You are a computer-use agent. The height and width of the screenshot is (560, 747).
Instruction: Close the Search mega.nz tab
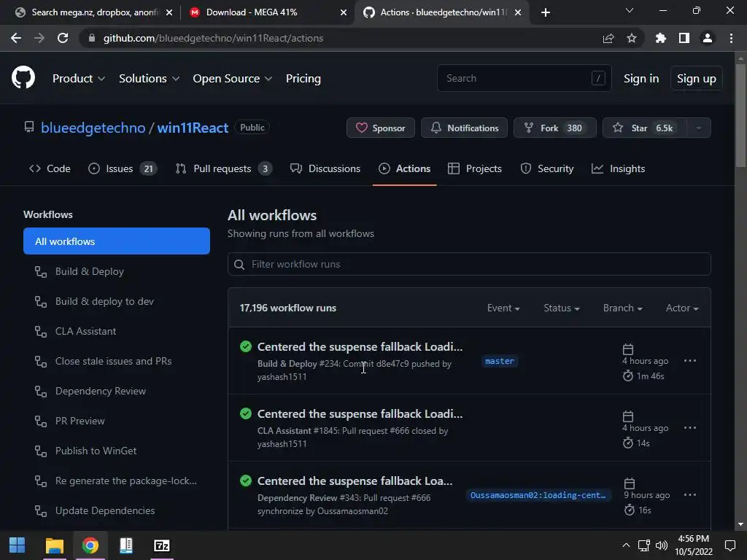click(x=169, y=12)
